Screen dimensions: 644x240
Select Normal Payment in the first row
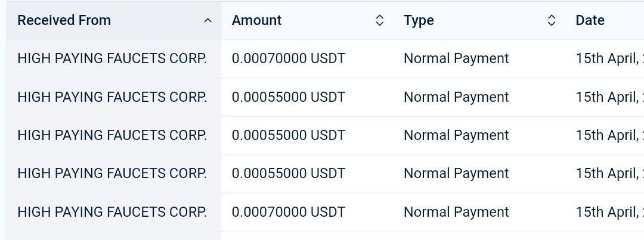[456, 59]
